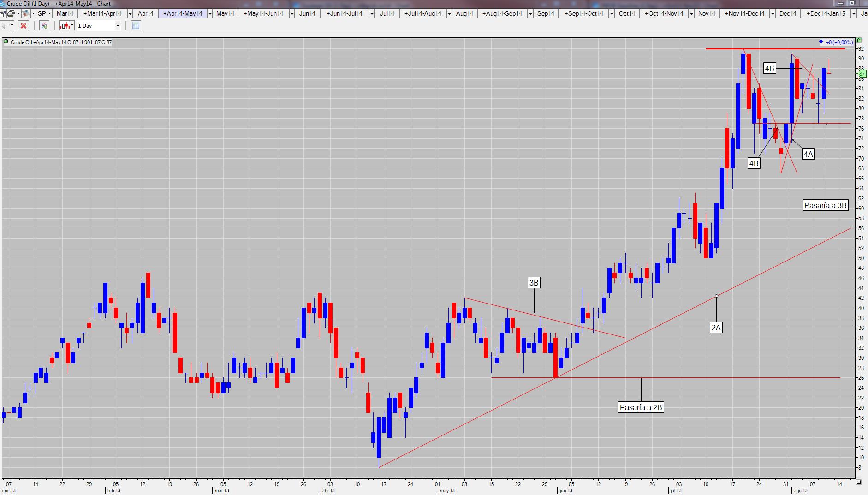Switch to the Mar14 tab
This screenshot has width=868, height=495.
tap(65, 13)
